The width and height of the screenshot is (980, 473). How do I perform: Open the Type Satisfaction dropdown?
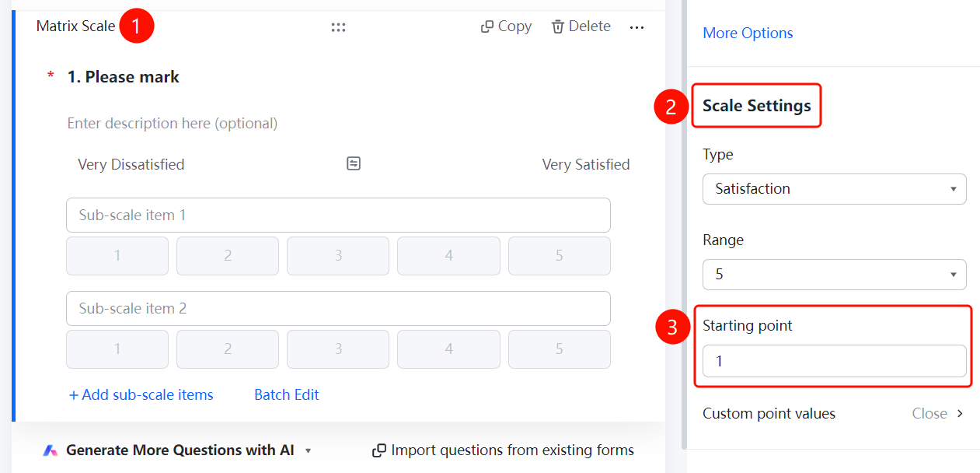834,189
